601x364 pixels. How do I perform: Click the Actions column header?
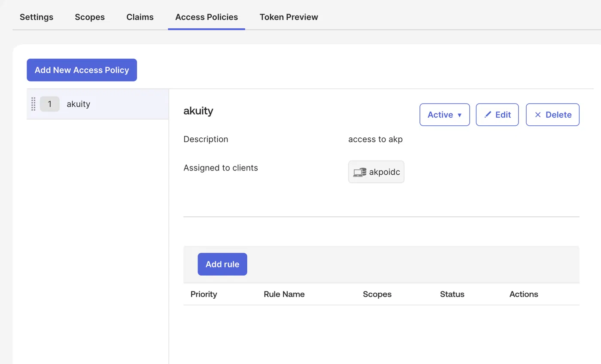coord(524,294)
